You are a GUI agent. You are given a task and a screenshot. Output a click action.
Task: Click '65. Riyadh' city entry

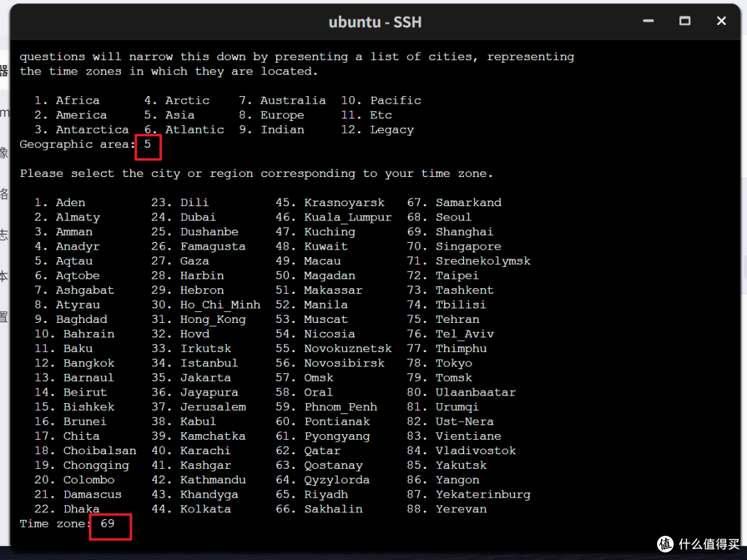coord(311,494)
